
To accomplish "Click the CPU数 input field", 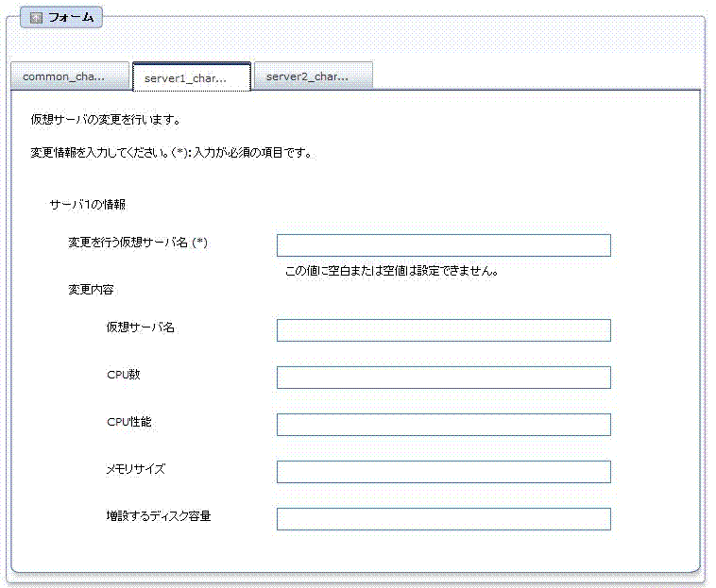I will tap(443, 378).
